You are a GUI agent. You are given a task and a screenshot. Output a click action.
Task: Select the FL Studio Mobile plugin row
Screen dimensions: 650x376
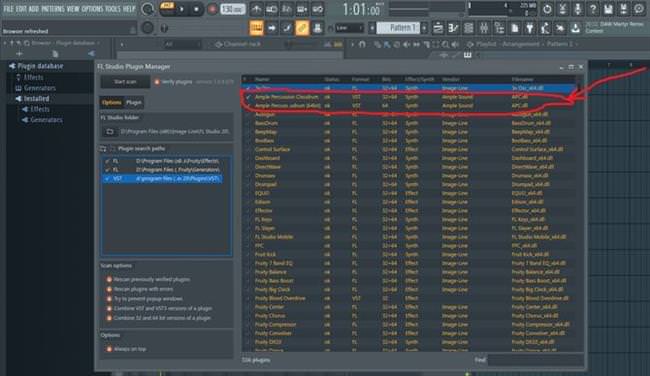pos(410,237)
